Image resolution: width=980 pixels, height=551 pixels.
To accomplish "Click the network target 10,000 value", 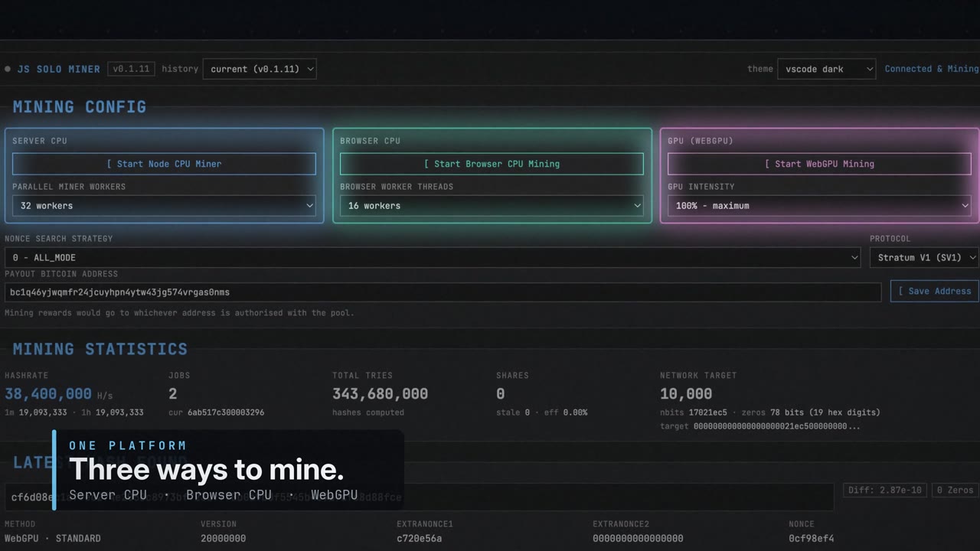I will (x=686, y=394).
